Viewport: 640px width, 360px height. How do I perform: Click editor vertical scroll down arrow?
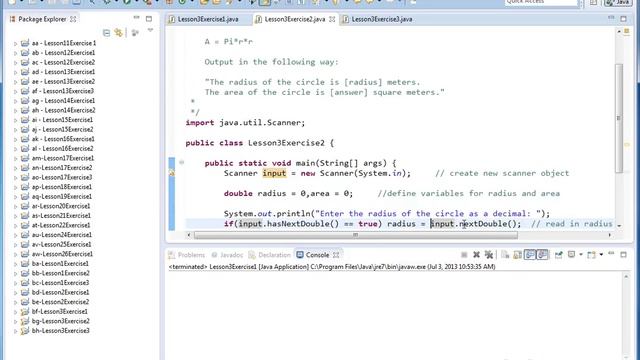click(619, 225)
